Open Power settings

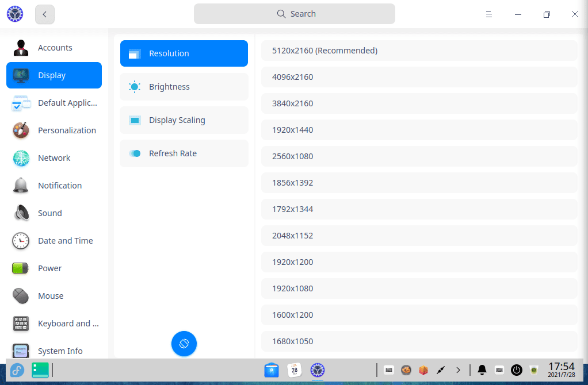click(54, 268)
